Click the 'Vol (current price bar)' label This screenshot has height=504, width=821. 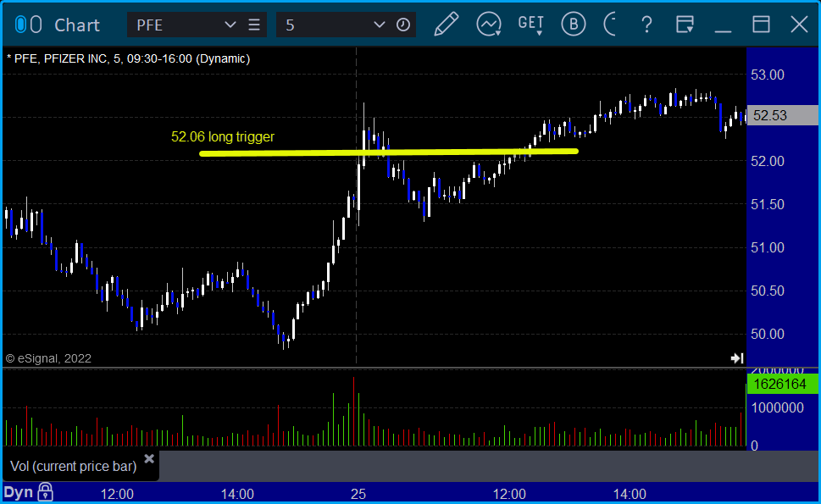coord(74,466)
